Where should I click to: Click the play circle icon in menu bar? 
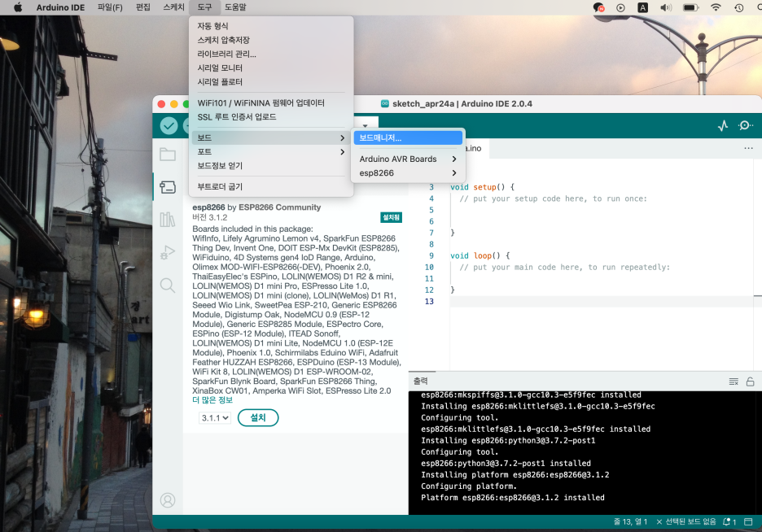(x=620, y=7)
